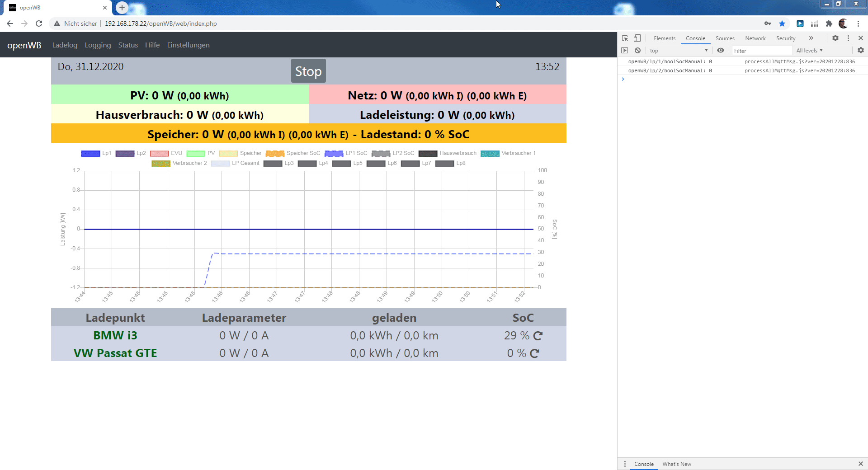
Task: Show more DevTools tabs chevron
Action: tap(811, 38)
